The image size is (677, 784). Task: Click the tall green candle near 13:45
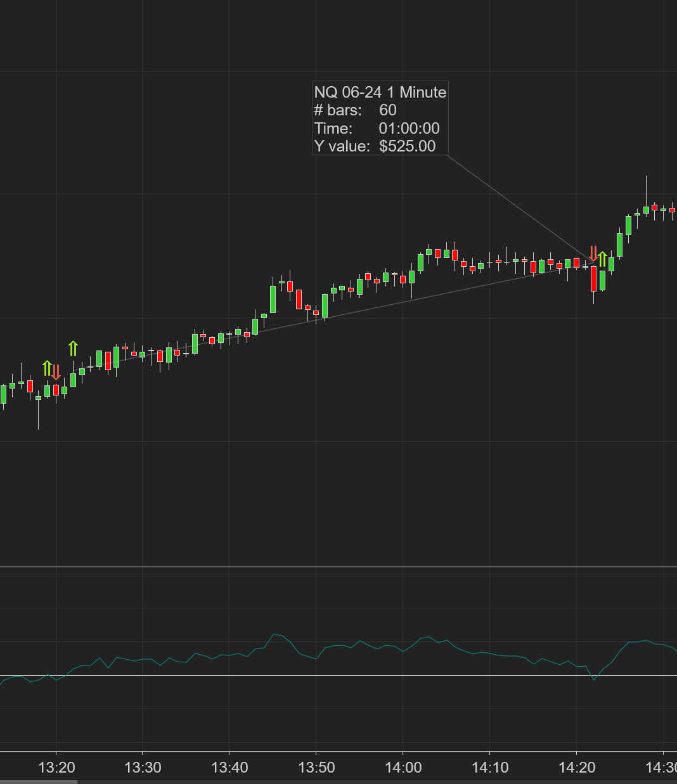pyautogui.click(x=273, y=299)
